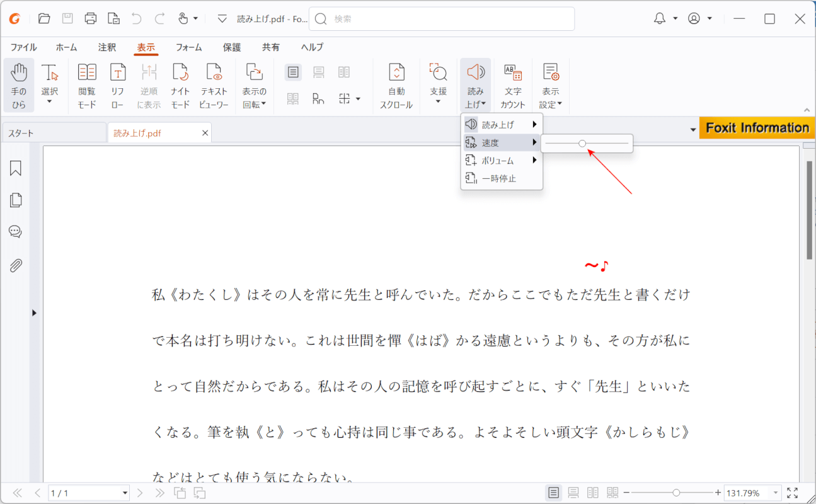Select single page layout icon in ribbon
This screenshot has height=504, width=816.
pyautogui.click(x=293, y=72)
